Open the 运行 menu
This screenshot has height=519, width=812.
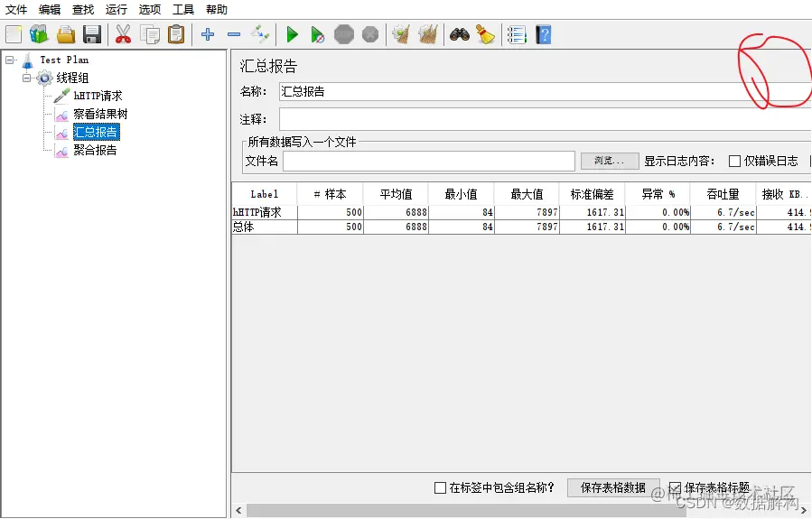116,9
